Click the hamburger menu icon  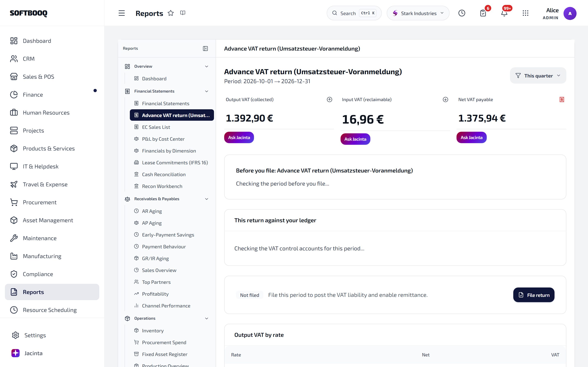pos(121,13)
